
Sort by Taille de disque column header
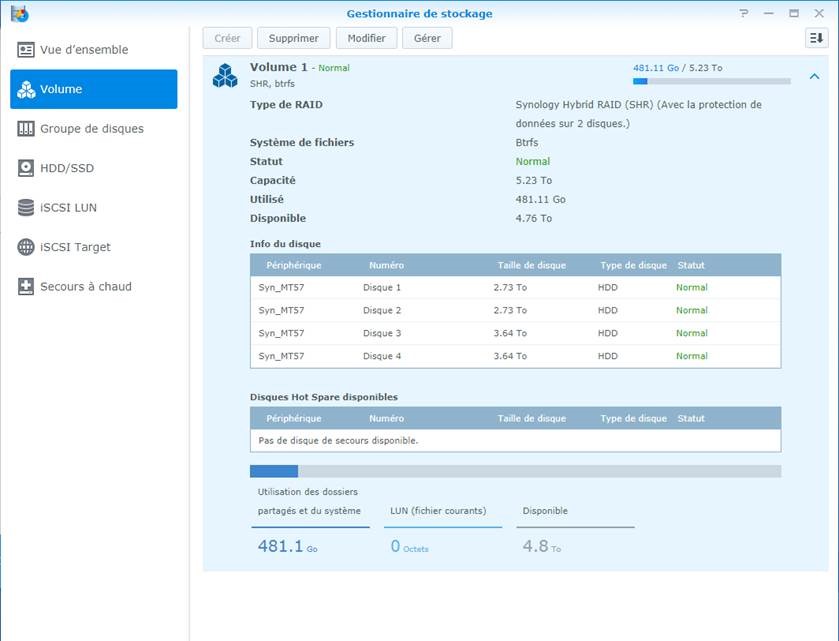tap(531, 265)
